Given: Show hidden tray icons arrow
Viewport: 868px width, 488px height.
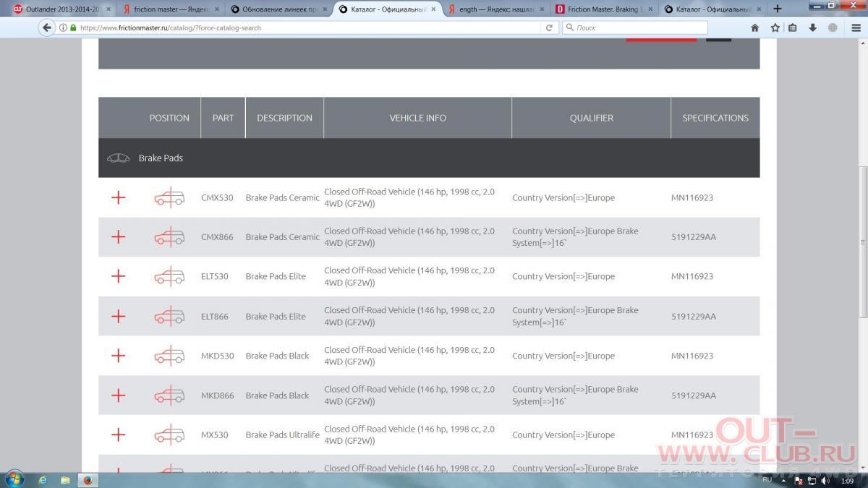Looking at the screenshot, I should [783, 480].
